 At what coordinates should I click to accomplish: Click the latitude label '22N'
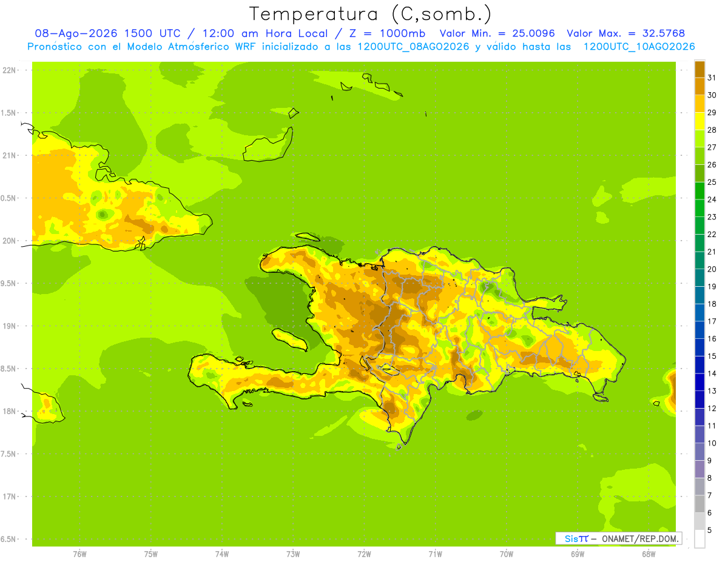pos(8,70)
